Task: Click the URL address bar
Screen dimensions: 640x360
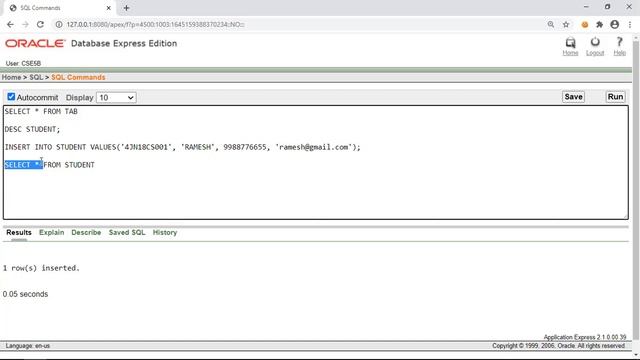Action: [302, 24]
